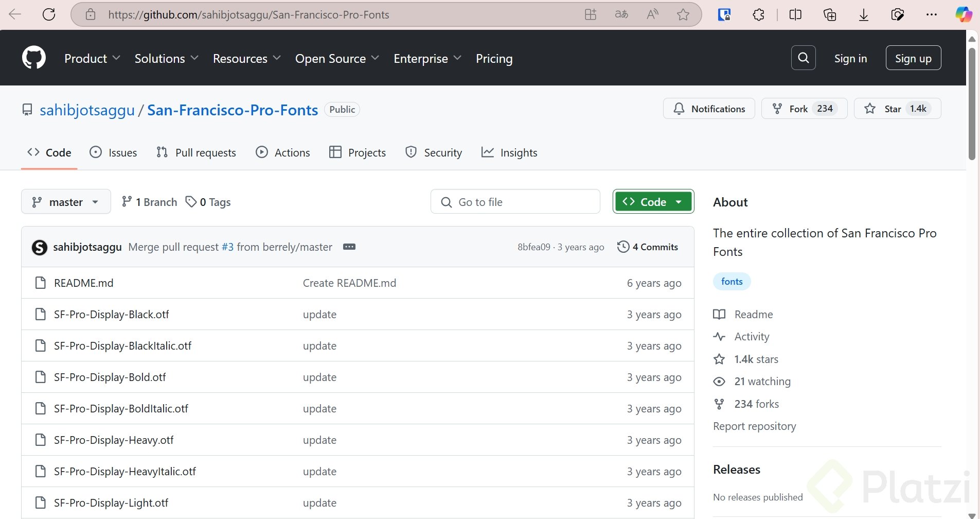Click the page vertical scrollbar

coord(972,103)
